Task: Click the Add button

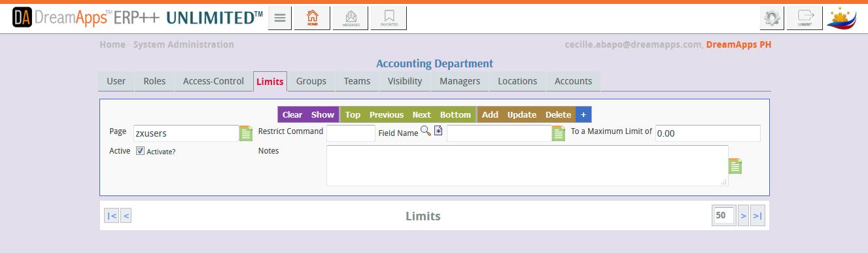Action: coord(490,114)
